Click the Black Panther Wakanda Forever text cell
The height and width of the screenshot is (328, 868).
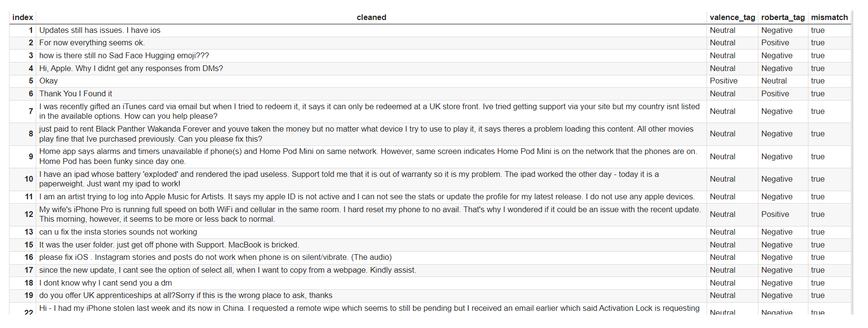click(366, 134)
